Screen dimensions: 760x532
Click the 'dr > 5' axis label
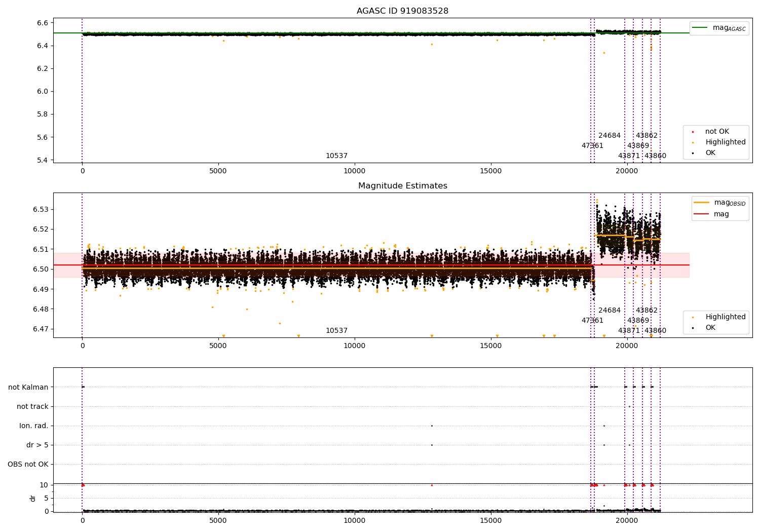[x=37, y=445]
